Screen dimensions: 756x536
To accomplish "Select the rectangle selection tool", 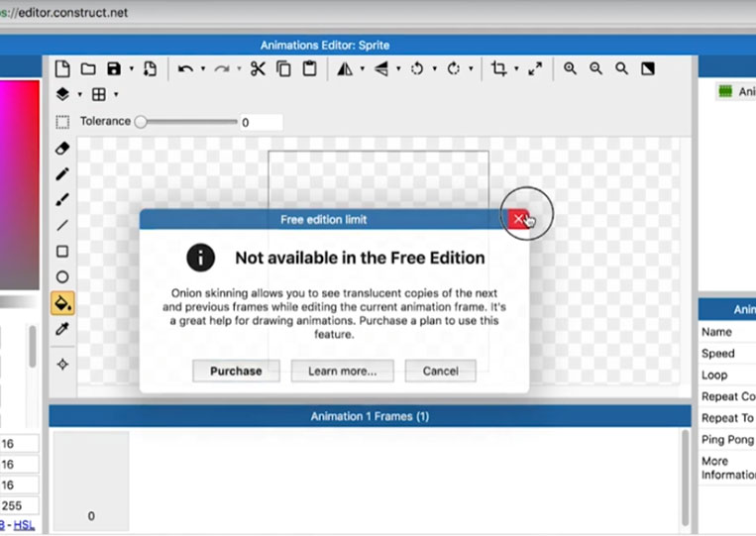I will pyautogui.click(x=62, y=122).
